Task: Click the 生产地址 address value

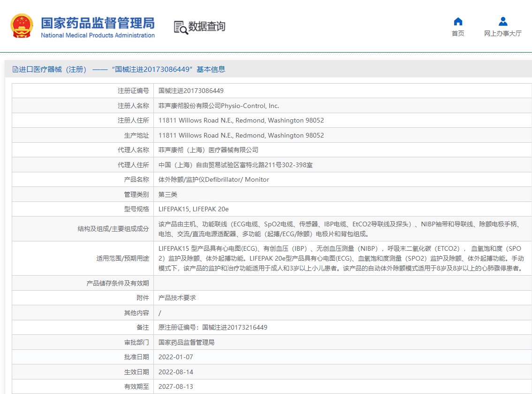Action: (241, 135)
